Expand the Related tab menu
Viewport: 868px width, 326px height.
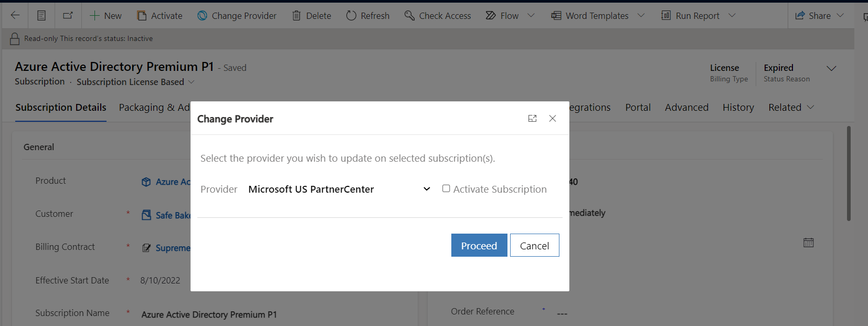point(791,107)
